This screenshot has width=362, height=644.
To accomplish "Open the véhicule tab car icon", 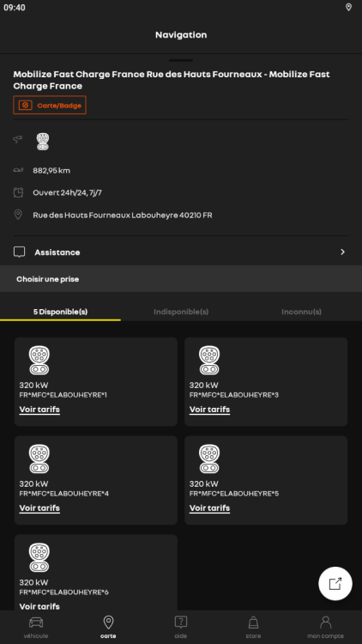I will point(36,623).
